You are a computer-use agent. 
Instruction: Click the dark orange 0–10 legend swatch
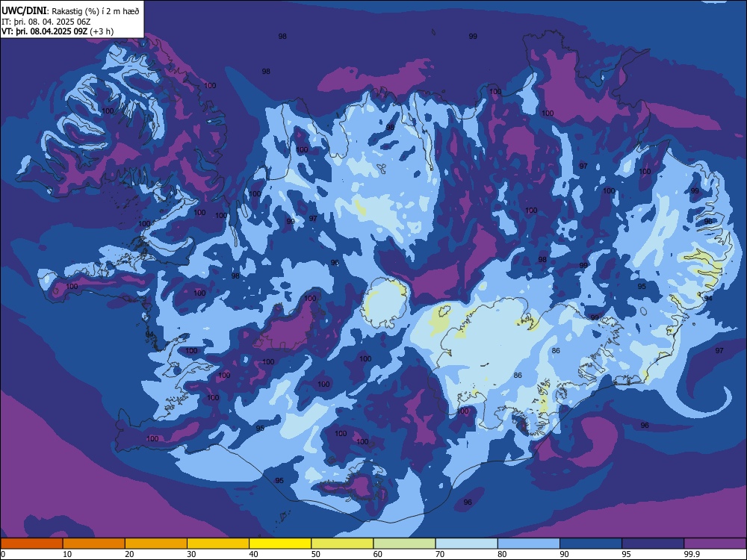(x=31, y=544)
